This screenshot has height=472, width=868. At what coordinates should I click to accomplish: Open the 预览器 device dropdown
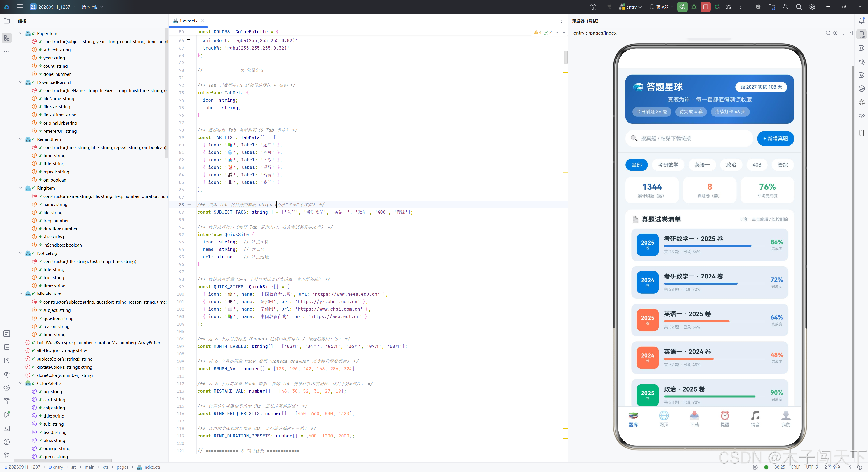[x=661, y=7]
